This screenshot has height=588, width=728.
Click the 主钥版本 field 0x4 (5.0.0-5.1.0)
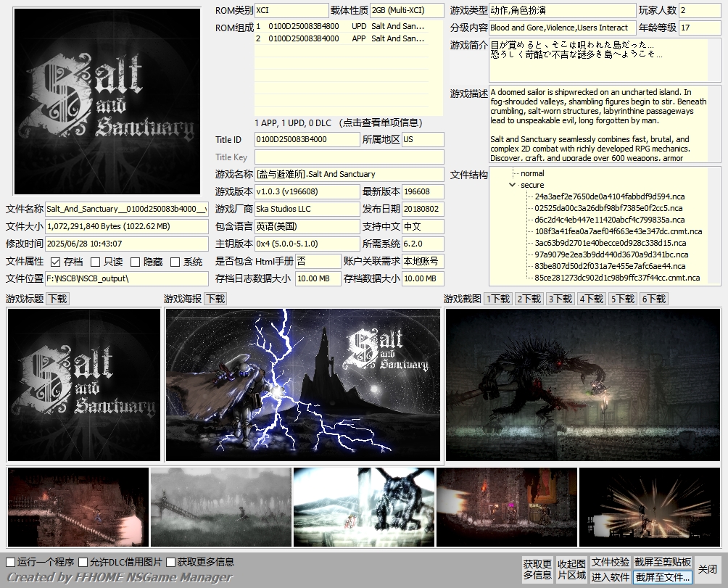(307, 244)
